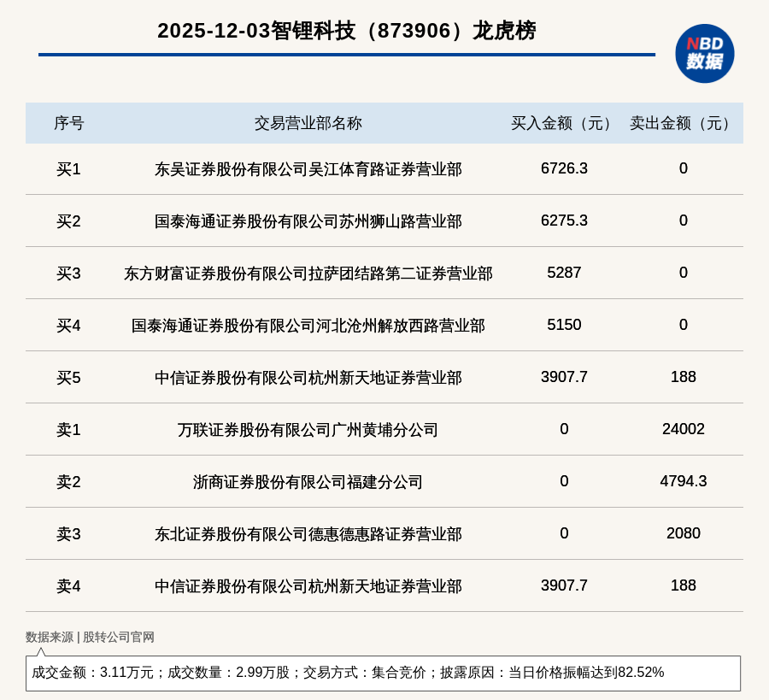Click the 卖出金额（元） column header

683,123
